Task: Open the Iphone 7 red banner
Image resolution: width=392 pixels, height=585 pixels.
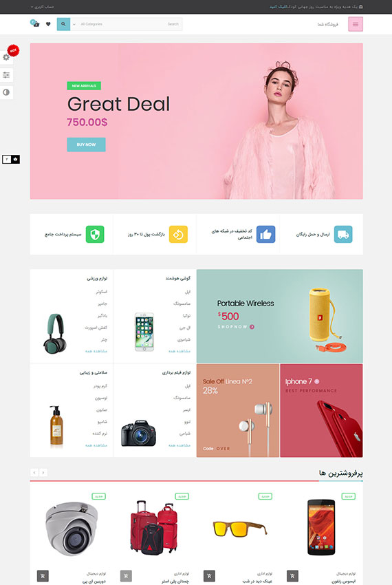Action: (x=321, y=410)
